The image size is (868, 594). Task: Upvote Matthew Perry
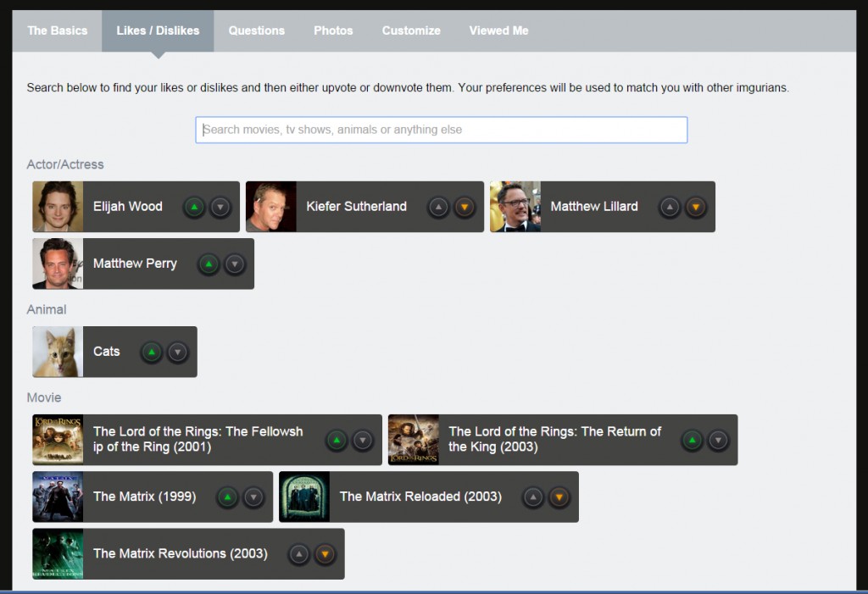click(x=209, y=264)
